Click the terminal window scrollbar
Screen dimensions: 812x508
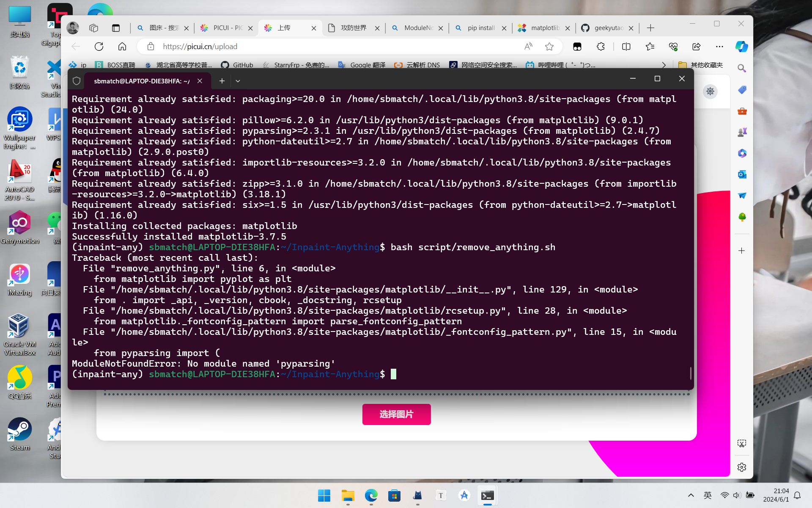(x=691, y=373)
